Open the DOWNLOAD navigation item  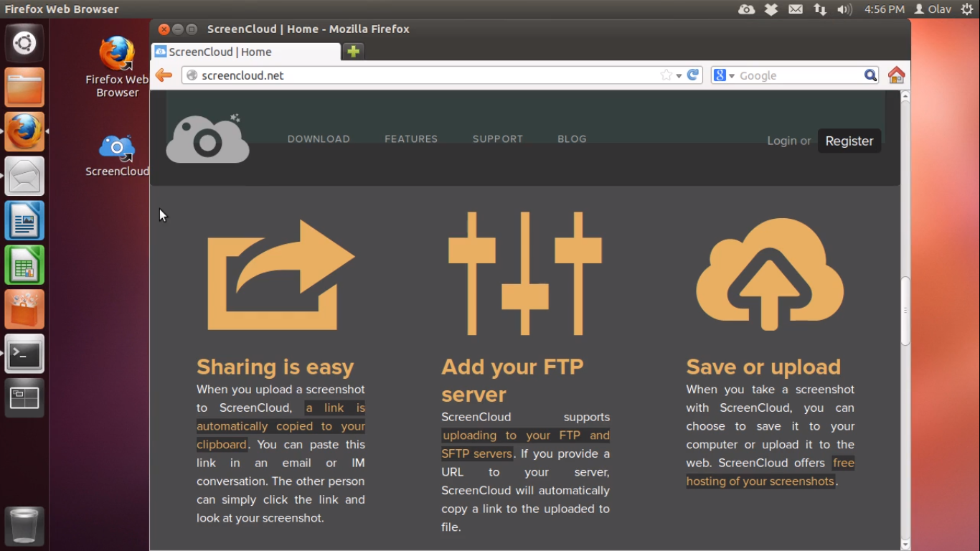click(319, 139)
